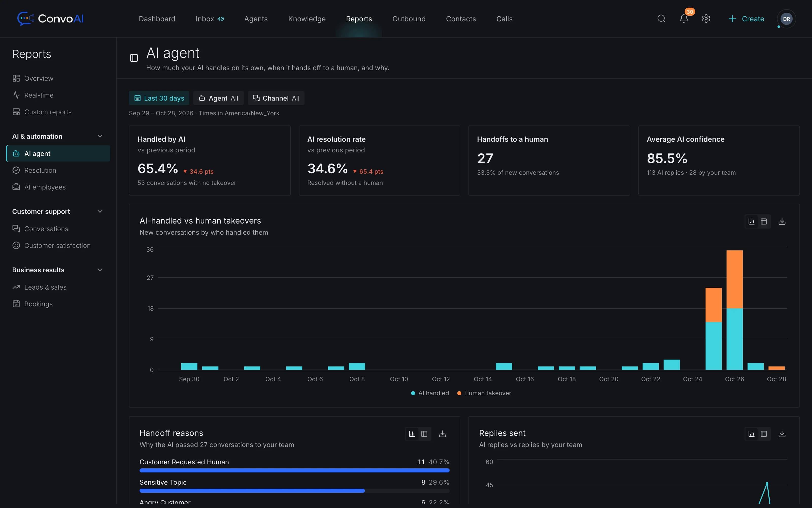Open Resolution report in sidebar
Viewport: 812px width, 508px height.
point(58,170)
